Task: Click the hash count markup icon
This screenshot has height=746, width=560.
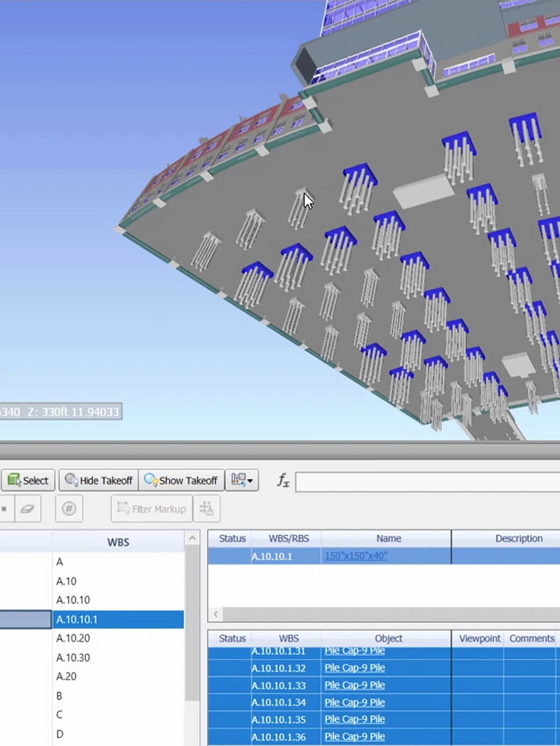Action: point(69,509)
